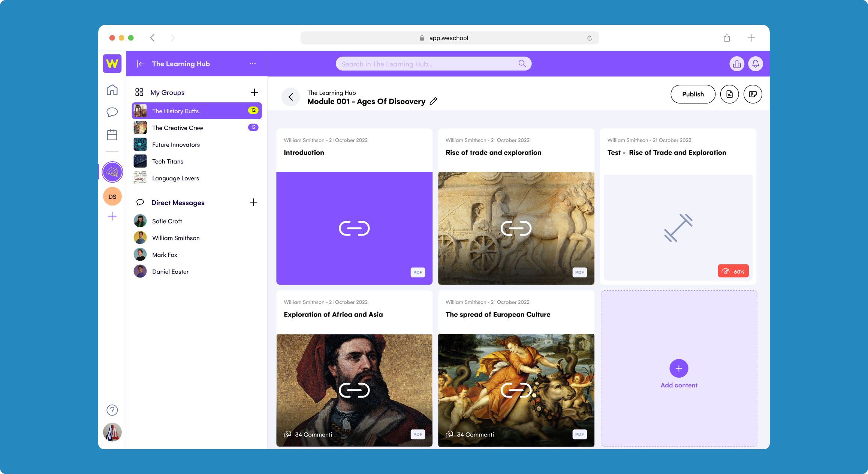The height and width of the screenshot is (474, 868).
Task: Click the 60% score badge
Action: tap(733, 271)
